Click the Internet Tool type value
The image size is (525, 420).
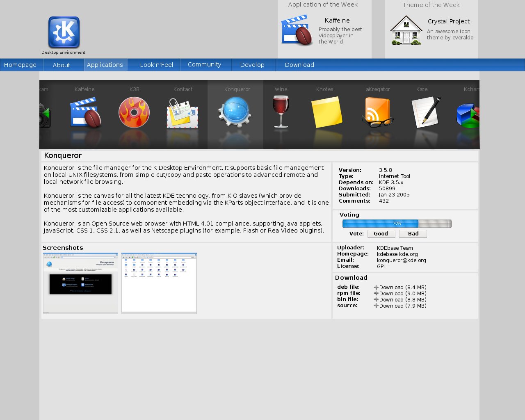click(x=395, y=176)
